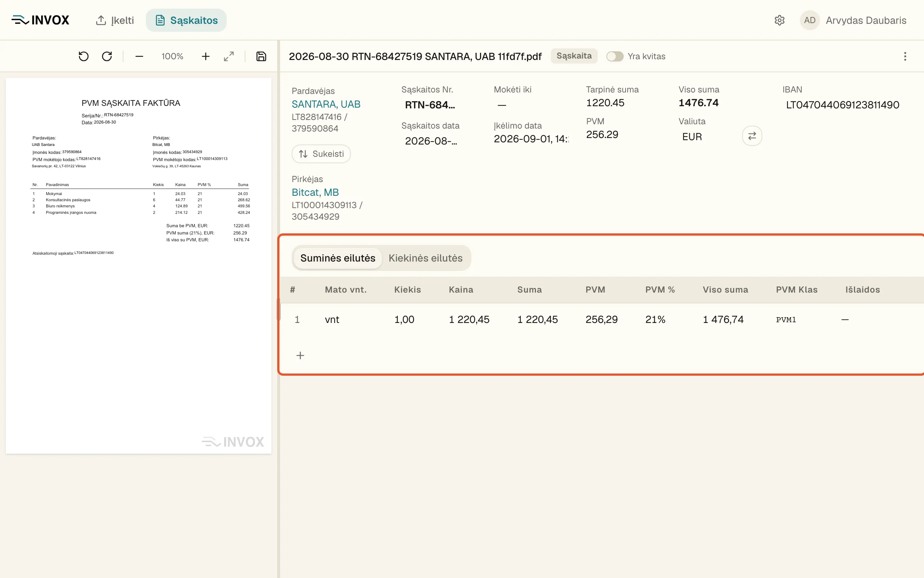Click the Išlaidos dash cell
The height and width of the screenshot is (578, 924).
coord(845,320)
